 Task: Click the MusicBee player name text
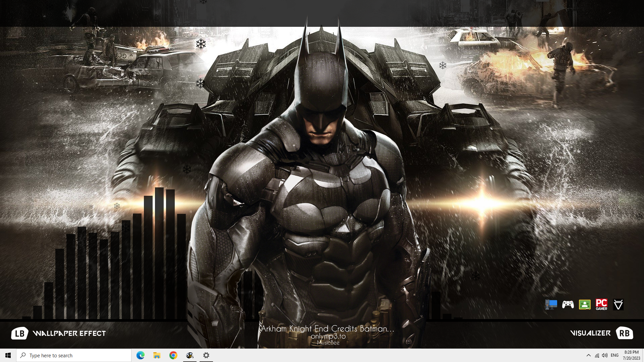click(328, 343)
